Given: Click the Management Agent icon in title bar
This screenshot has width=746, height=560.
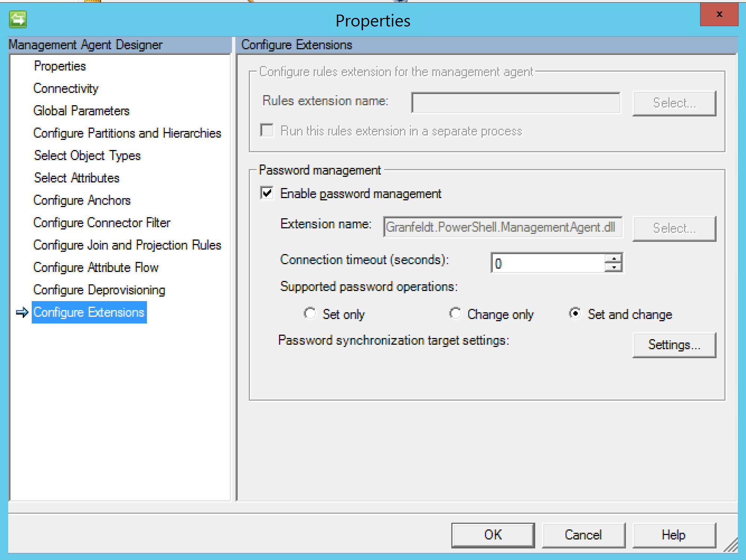Looking at the screenshot, I should coord(17,19).
